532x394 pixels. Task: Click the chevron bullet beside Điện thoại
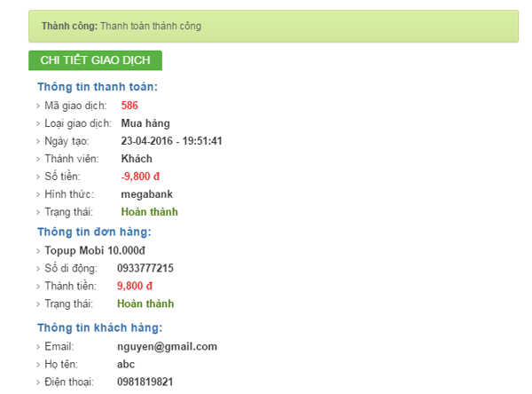coord(38,382)
